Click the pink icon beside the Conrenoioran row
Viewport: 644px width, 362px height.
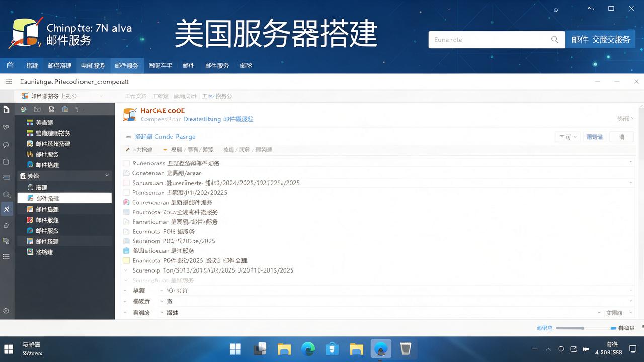point(126,202)
